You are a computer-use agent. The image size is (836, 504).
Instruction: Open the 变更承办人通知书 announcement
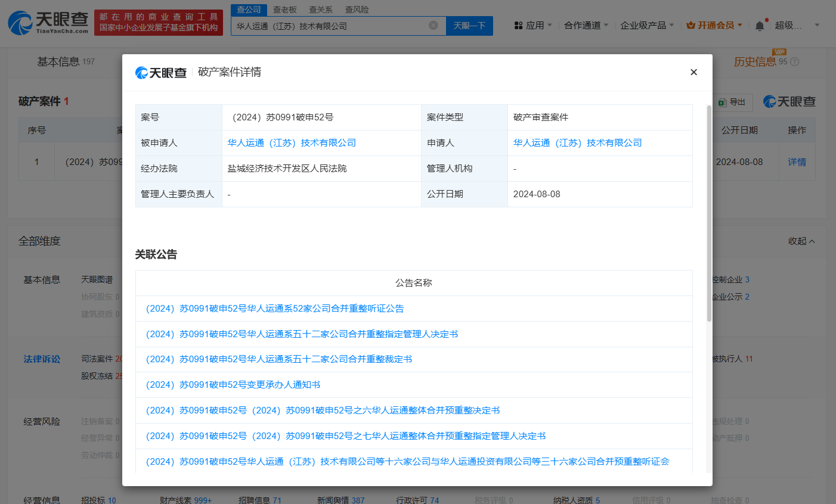point(233,385)
